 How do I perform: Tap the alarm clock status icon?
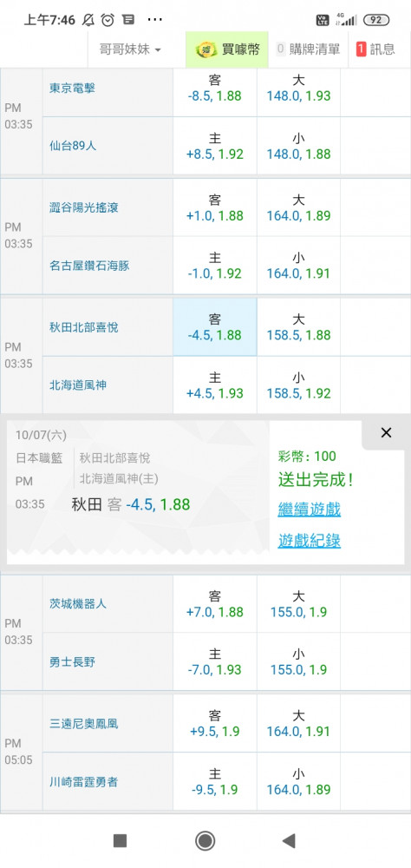108,20
